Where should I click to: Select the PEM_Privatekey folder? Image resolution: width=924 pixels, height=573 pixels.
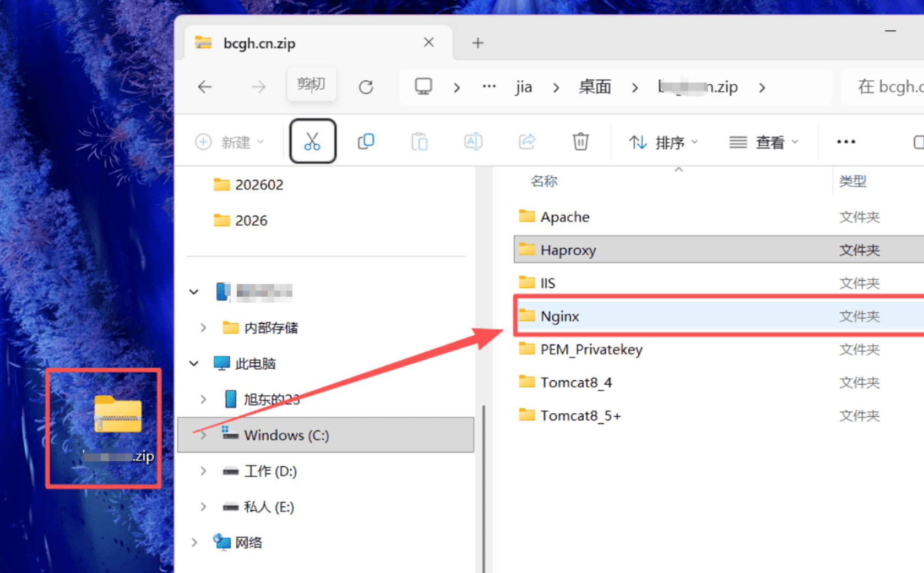pos(591,350)
